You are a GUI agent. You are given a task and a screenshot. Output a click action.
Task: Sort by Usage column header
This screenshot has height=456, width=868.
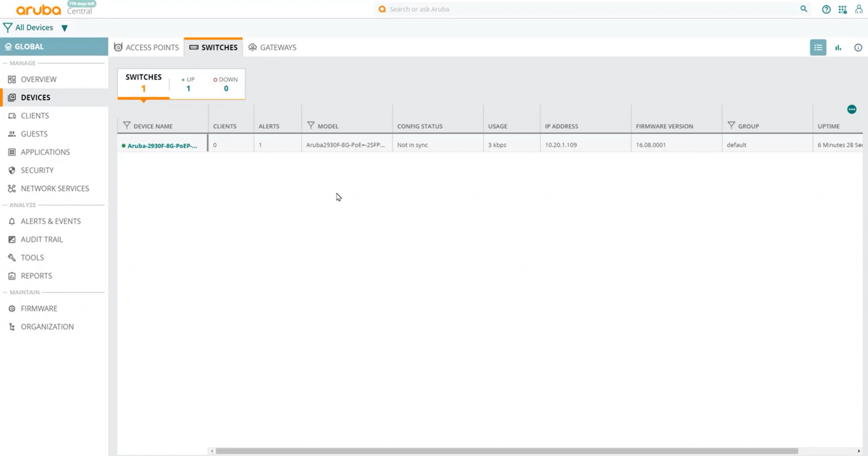pos(498,126)
